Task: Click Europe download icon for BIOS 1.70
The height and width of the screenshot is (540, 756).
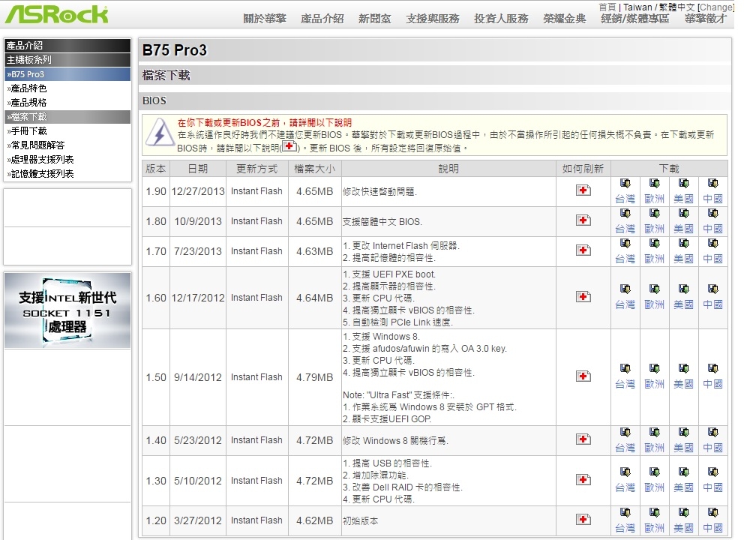Action: click(654, 243)
